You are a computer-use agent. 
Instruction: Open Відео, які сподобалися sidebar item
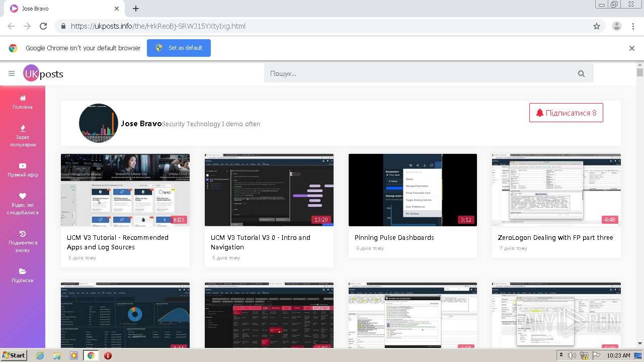pyautogui.click(x=23, y=204)
